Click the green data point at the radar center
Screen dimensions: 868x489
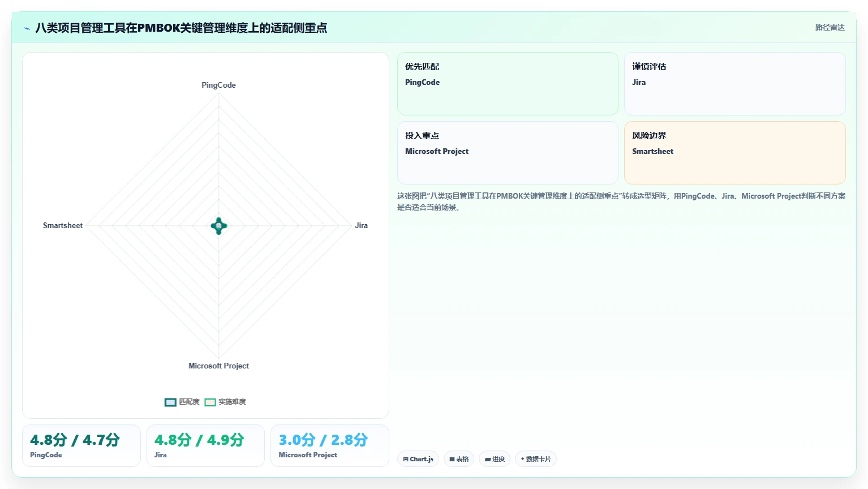pyautogui.click(x=219, y=226)
